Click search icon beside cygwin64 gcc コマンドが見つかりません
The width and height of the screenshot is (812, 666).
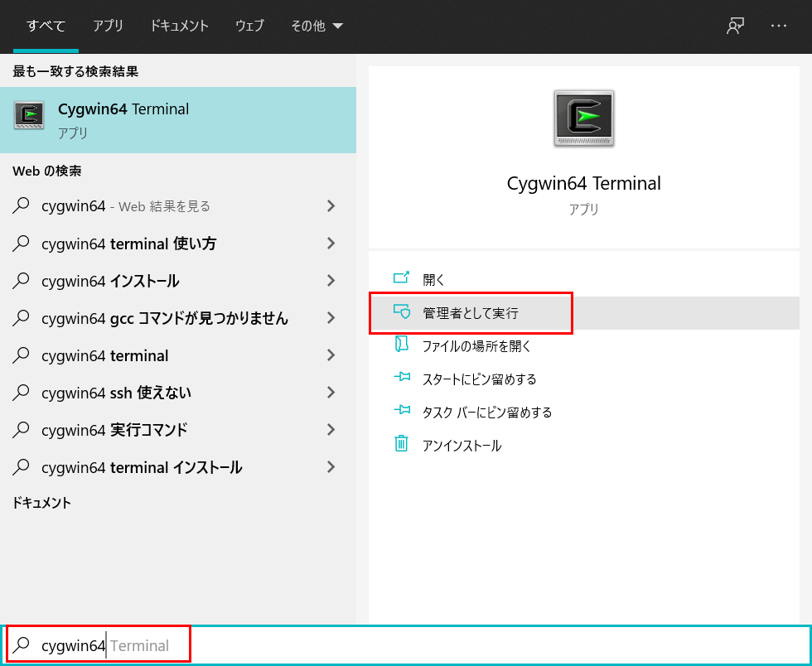point(21,317)
